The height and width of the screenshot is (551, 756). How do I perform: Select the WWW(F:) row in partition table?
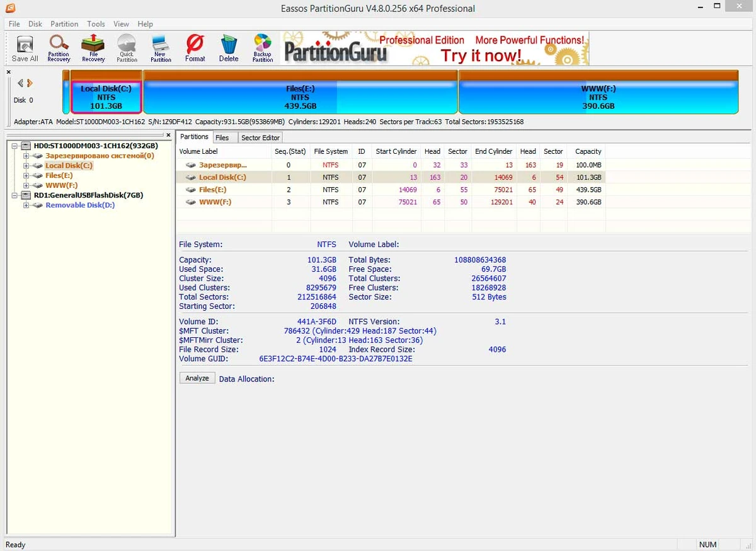coord(391,202)
